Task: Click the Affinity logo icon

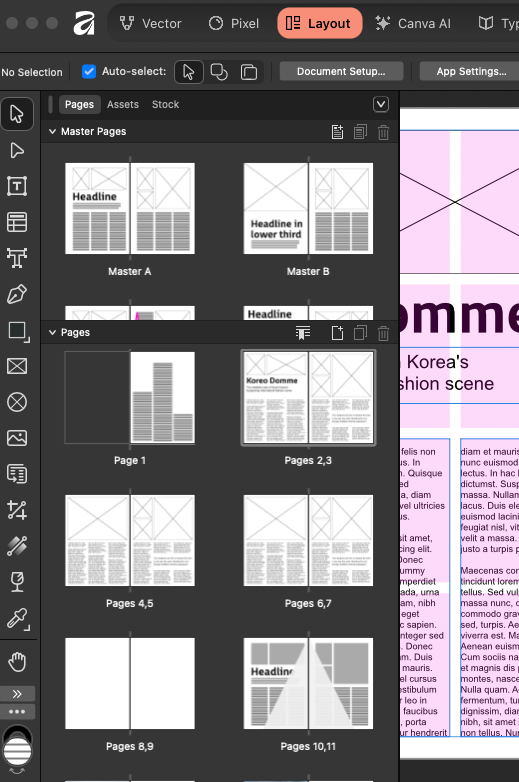Action: pos(84,23)
